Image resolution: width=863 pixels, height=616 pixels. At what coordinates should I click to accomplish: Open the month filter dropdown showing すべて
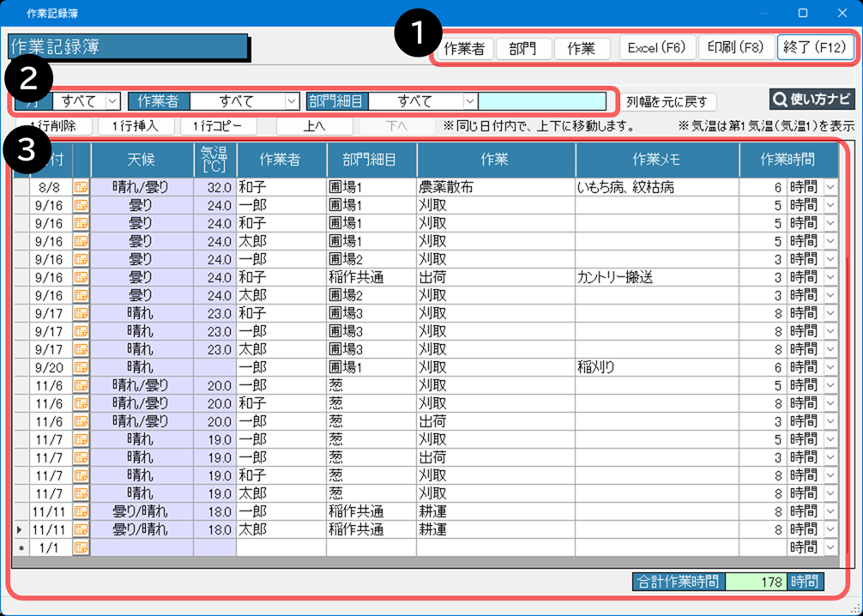113,101
